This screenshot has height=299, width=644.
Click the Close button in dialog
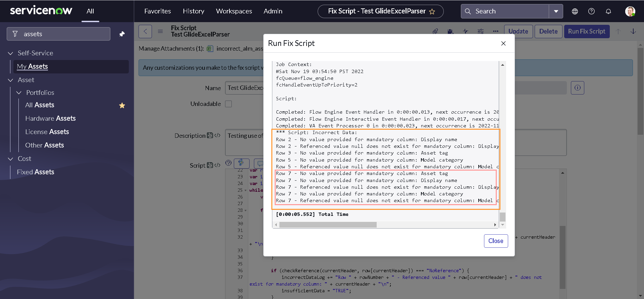(x=496, y=241)
